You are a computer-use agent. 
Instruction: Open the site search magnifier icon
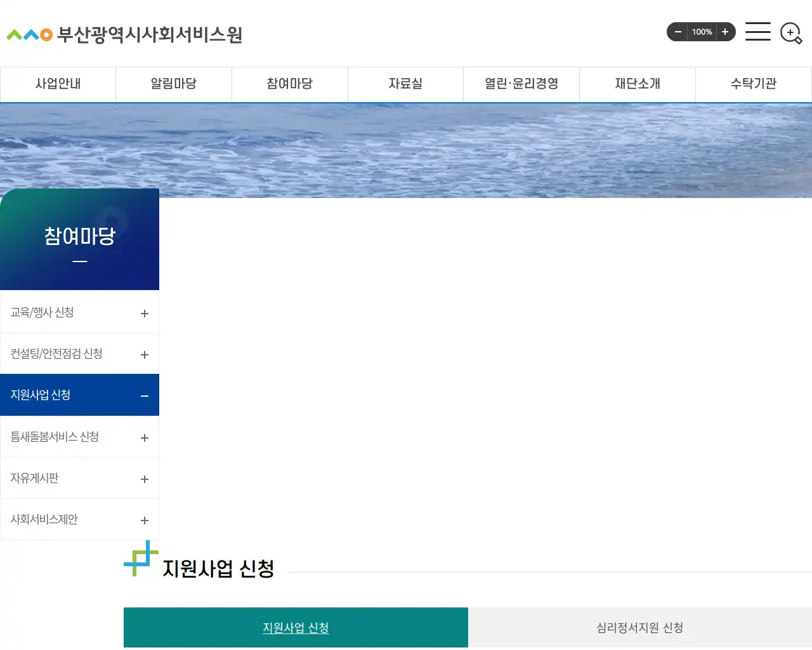[x=790, y=32]
